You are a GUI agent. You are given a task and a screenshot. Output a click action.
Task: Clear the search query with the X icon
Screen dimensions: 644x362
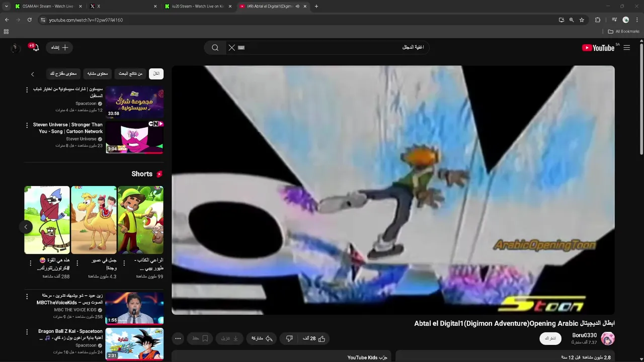tap(231, 48)
